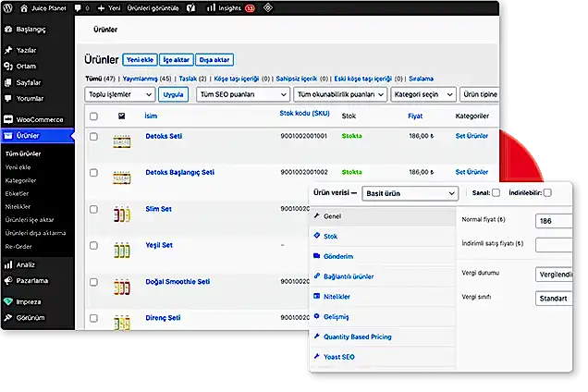Open the Tüm SEO puanları dropdown
The image size is (588, 392).
coord(243,94)
